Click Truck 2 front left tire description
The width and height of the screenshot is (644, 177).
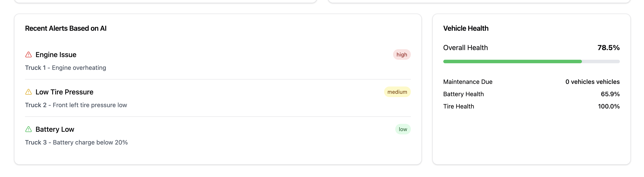coord(76,105)
